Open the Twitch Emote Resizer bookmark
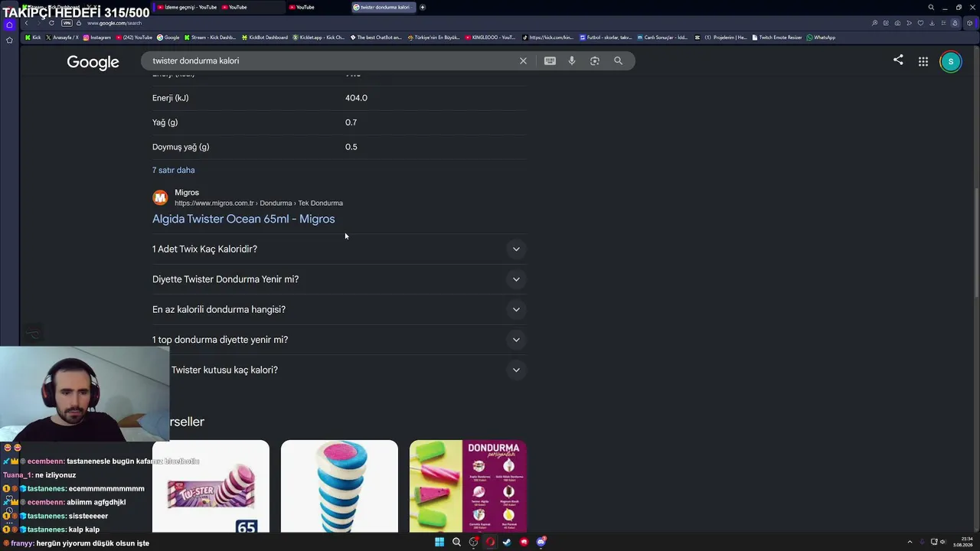The height and width of the screenshot is (551, 980). [x=777, y=37]
